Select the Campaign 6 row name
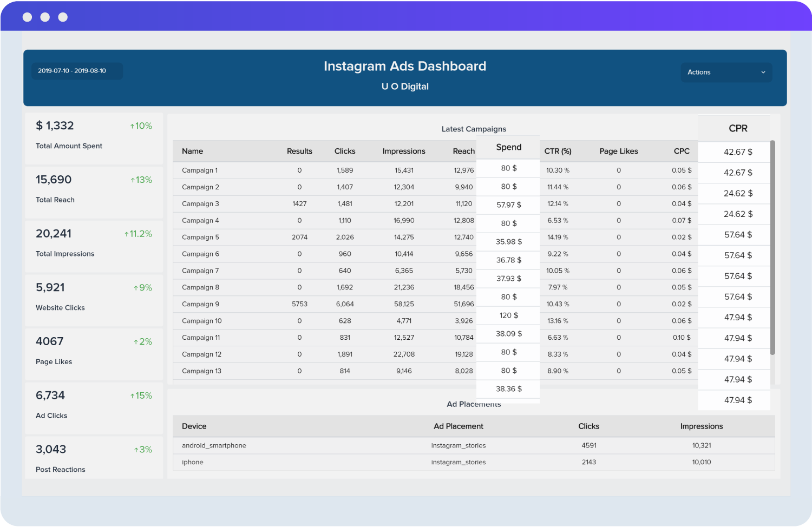This screenshot has height=527, width=812. pyautogui.click(x=200, y=254)
